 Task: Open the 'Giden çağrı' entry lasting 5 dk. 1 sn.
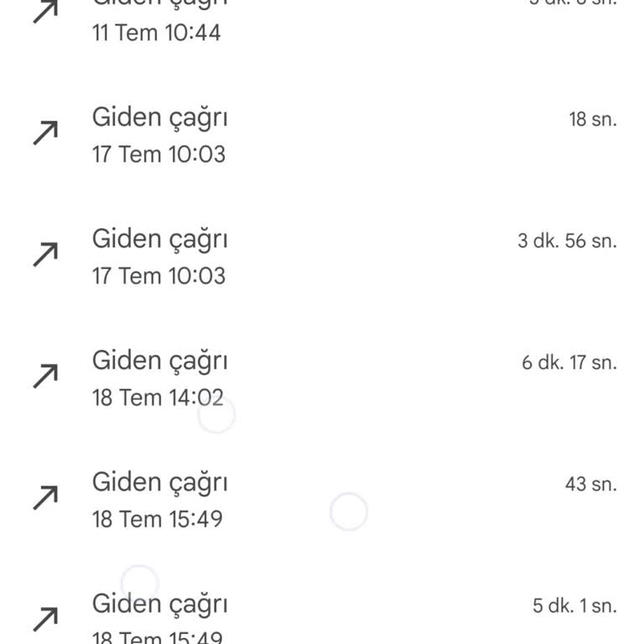coord(159,604)
